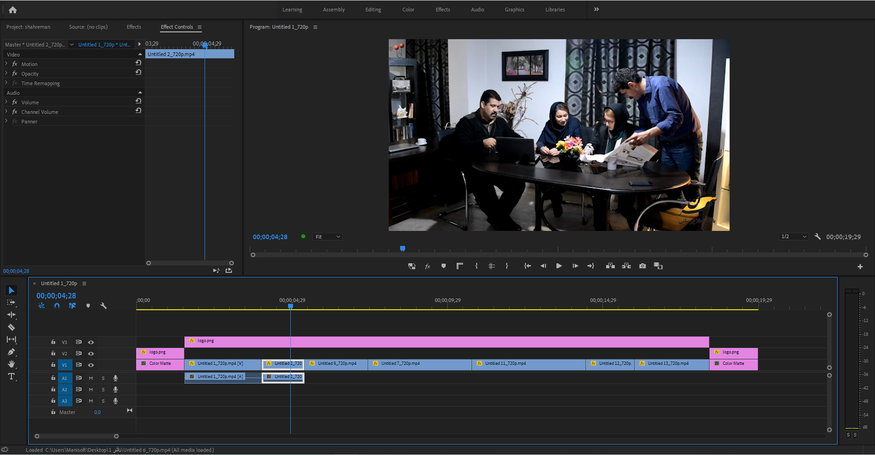Click the Lift button in Program monitor

pos(610,266)
